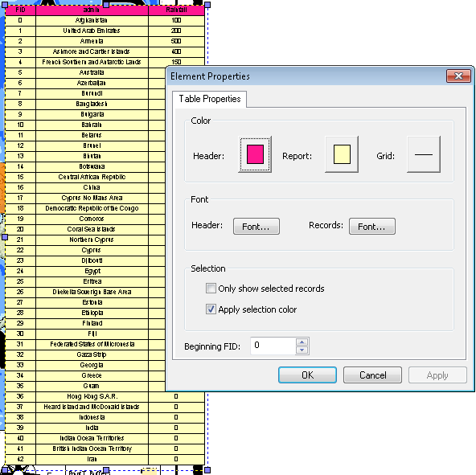The width and height of the screenshot is (476, 475).
Task: Cancel the Element Properties dialog
Action: click(x=372, y=375)
